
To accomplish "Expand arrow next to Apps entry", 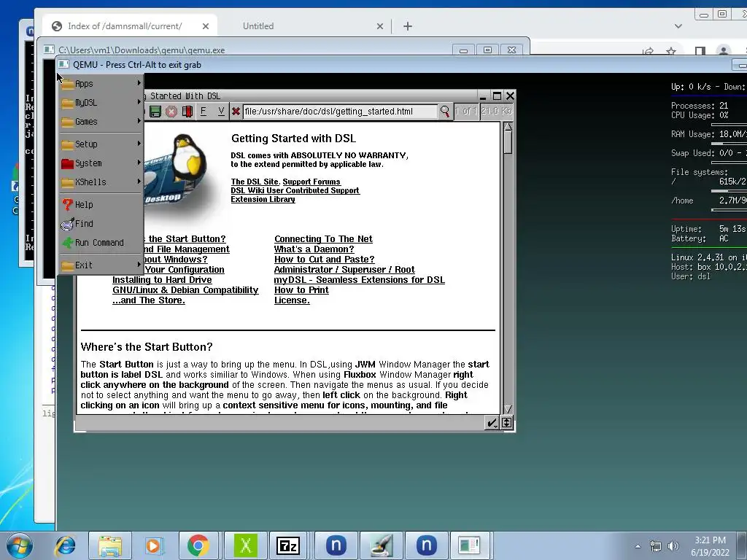I will click(x=139, y=83).
